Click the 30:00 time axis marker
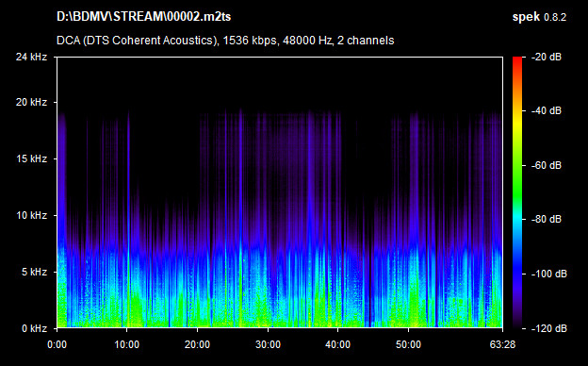Screen dimensions: 588x366 click(x=268, y=344)
